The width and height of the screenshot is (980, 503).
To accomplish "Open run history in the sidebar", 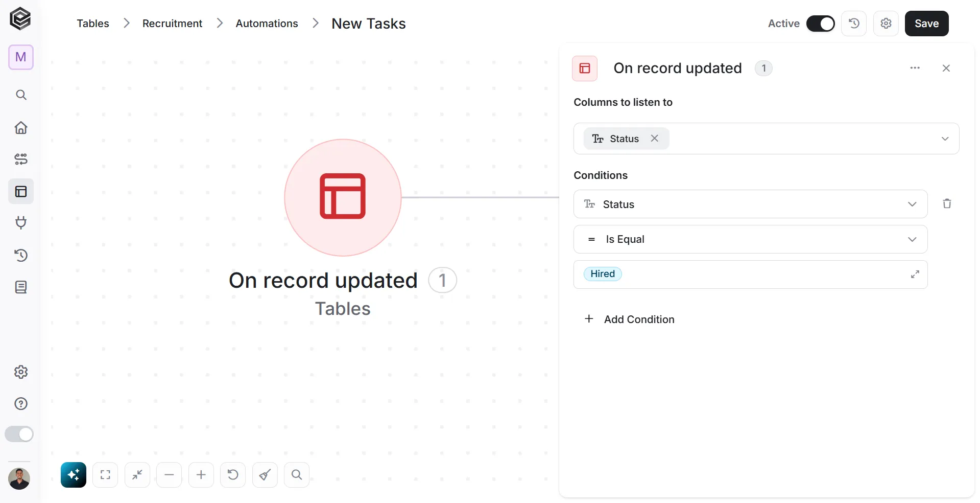I will pyautogui.click(x=21, y=255).
